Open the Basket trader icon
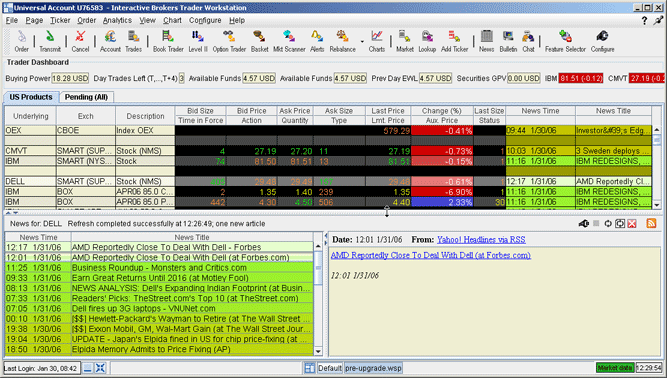 tap(259, 41)
